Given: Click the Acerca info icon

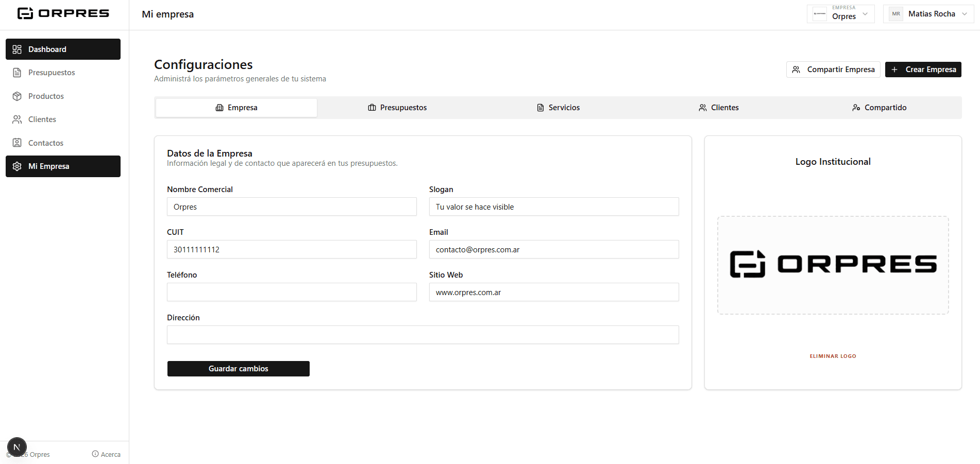Looking at the screenshot, I should (95, 454).
